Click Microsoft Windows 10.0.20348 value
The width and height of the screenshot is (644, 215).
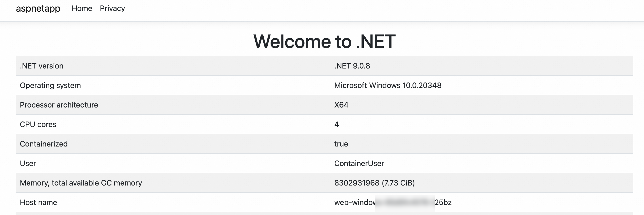coord(387,85)
